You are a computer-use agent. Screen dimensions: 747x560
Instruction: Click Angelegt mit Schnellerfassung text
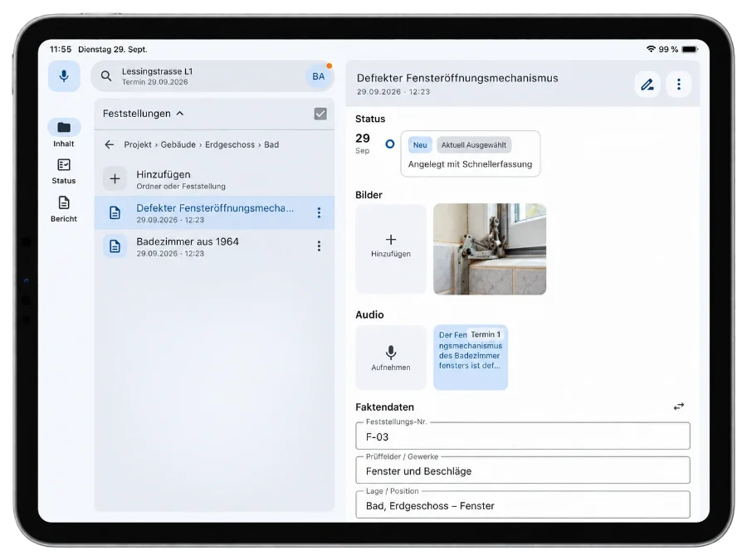471,163
